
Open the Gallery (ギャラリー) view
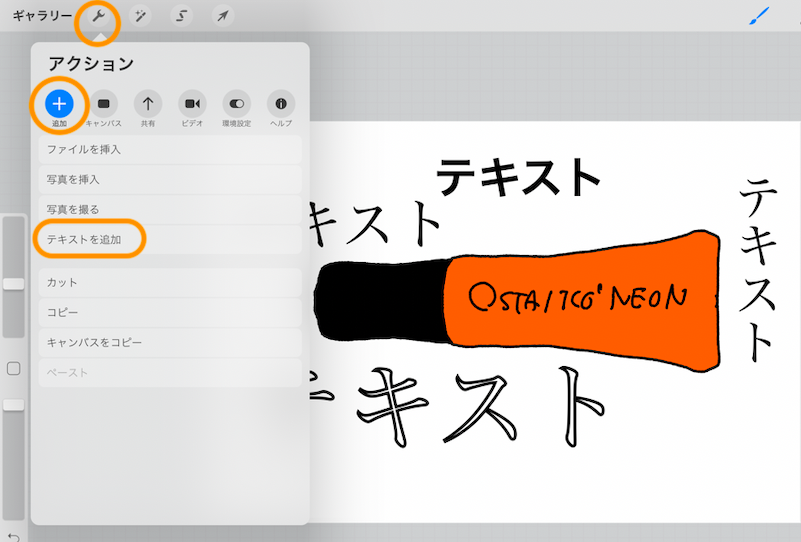42,16
